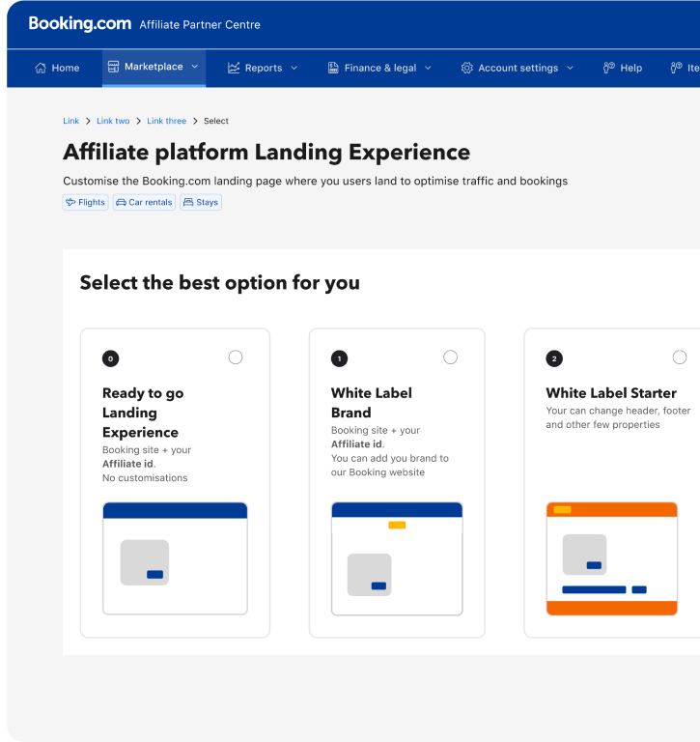Click the Help icon in navigation
700x742 pixels.
(609, 68)
